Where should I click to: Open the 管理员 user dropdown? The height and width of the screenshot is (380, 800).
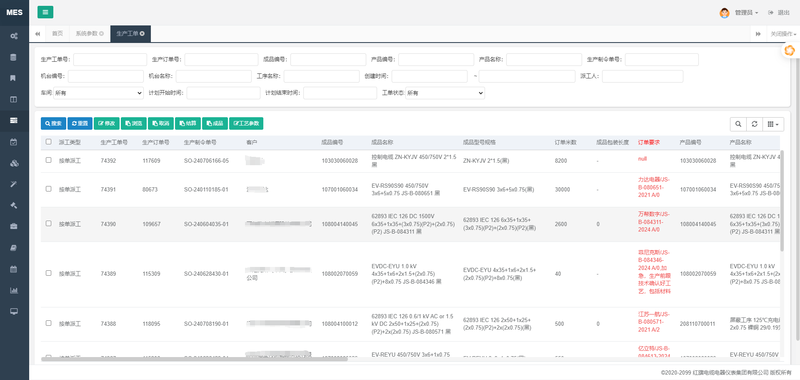click(x=746, y=13)
